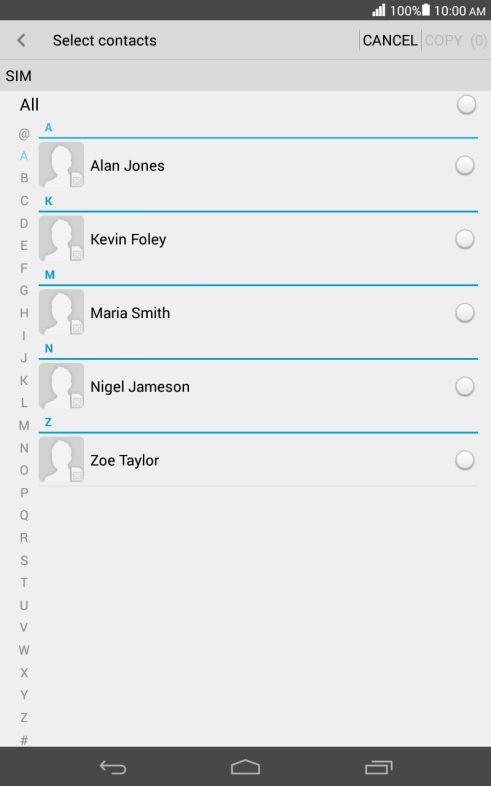Viewport: 491px width, 786px height.
Task: Tap Maria Smith's contact avatar
Action: [x=61, y=312]
